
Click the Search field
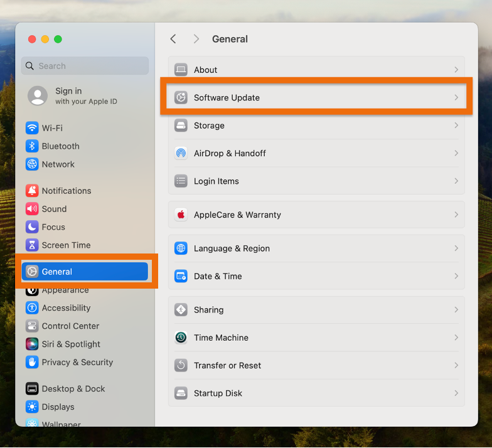tap(85, 66)
